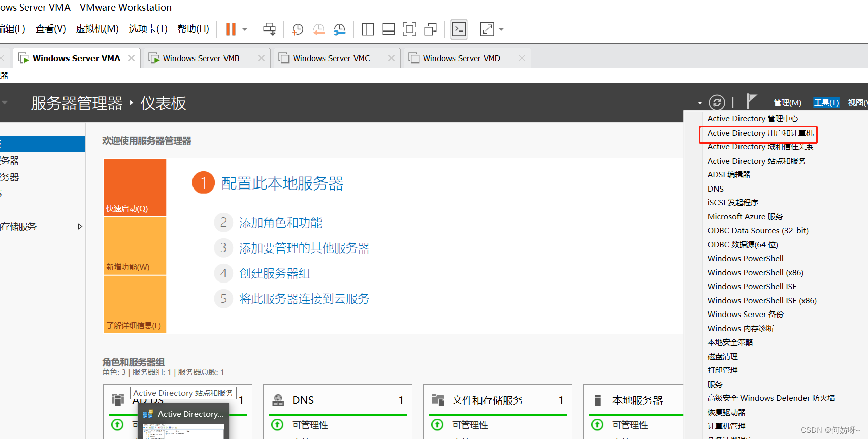
Task: Expand the stretch display dropdown arrow
Action: point(501,29)
